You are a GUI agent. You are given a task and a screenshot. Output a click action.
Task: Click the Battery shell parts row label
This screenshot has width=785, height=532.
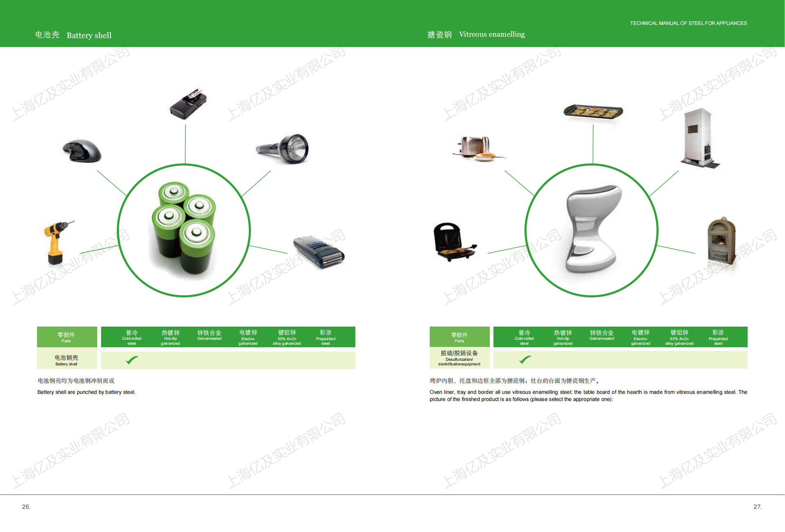66,360
